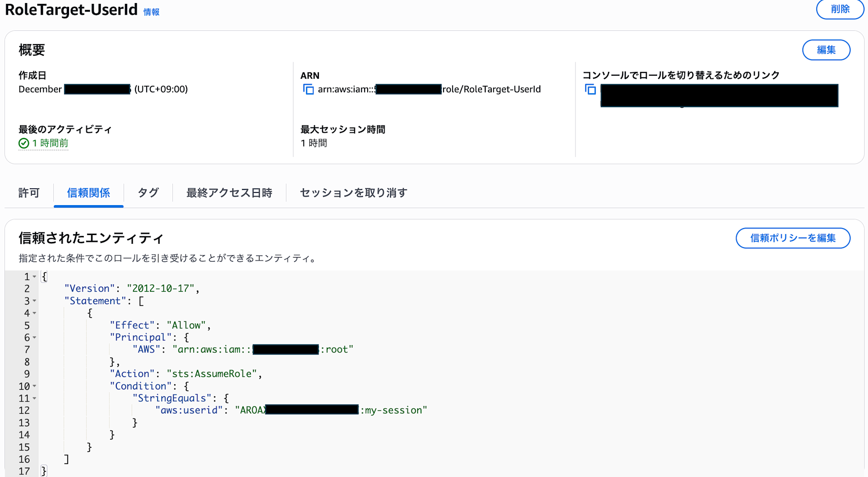Copy the role ARN using the copy icon
The image size is (868, 477).
(x=309, y=89)
